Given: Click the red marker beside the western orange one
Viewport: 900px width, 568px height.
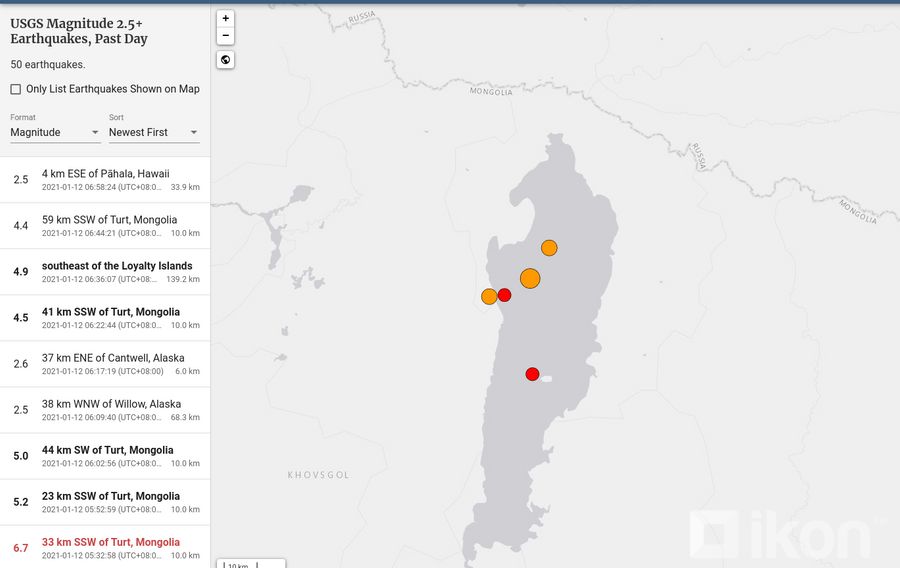Looking at the screenshot, I should (x=505, y=295).
